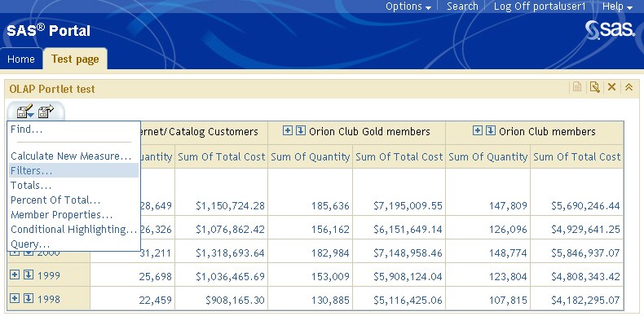Click the greyed-out document icon in portlet header
Viewport: 644px width, 325px height.
(x=577, y=87)
